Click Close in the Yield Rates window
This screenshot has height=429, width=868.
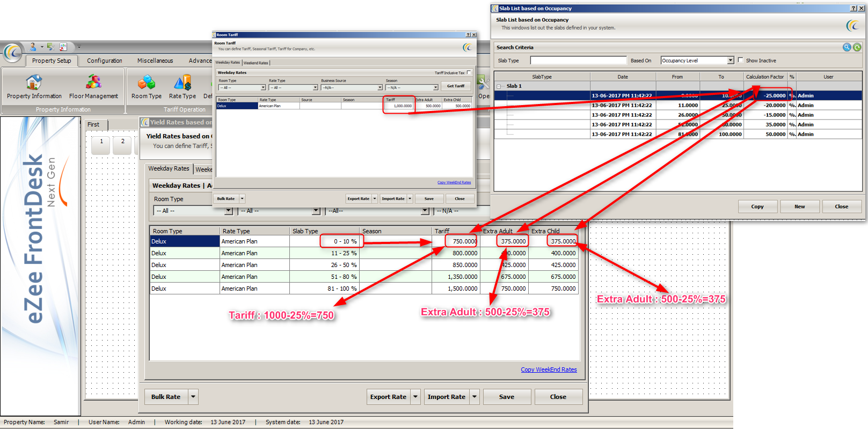pos(558,397)
